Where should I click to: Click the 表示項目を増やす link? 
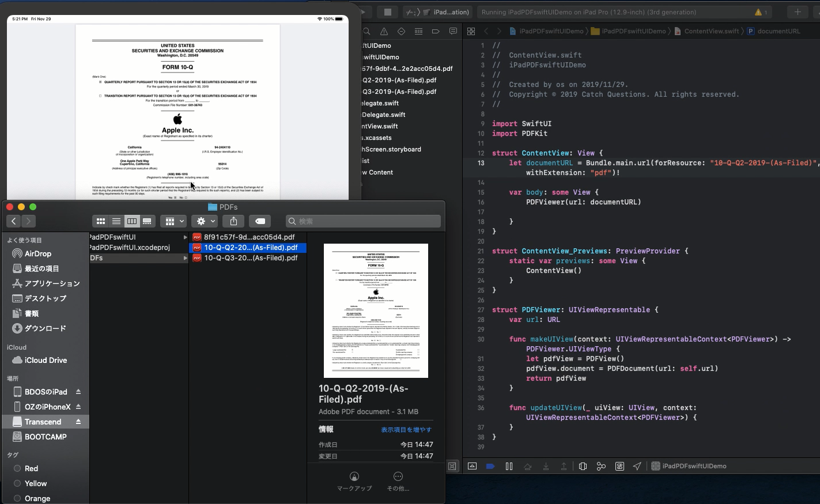click(406, 430)
